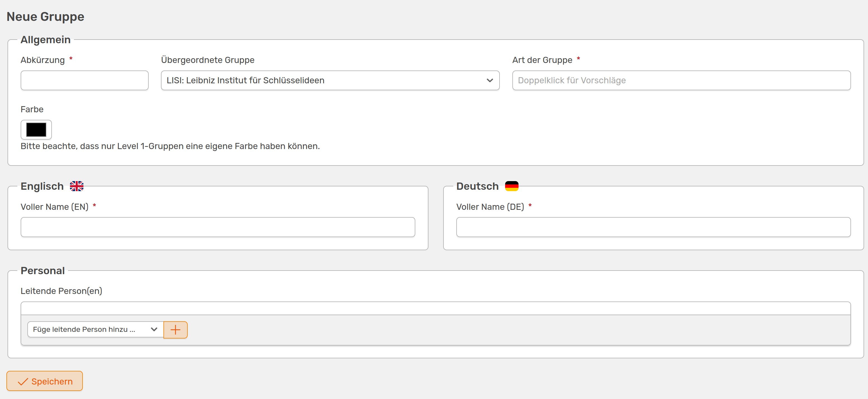Click the Speichern button

[x=44, y=381]
